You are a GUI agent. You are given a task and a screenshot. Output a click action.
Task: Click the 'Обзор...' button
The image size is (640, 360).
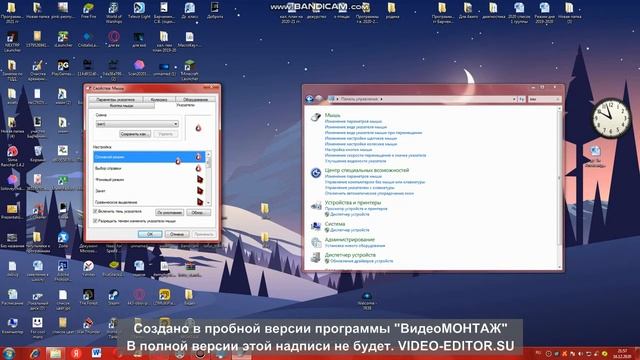pyautogui.click(x=198, y=213)
